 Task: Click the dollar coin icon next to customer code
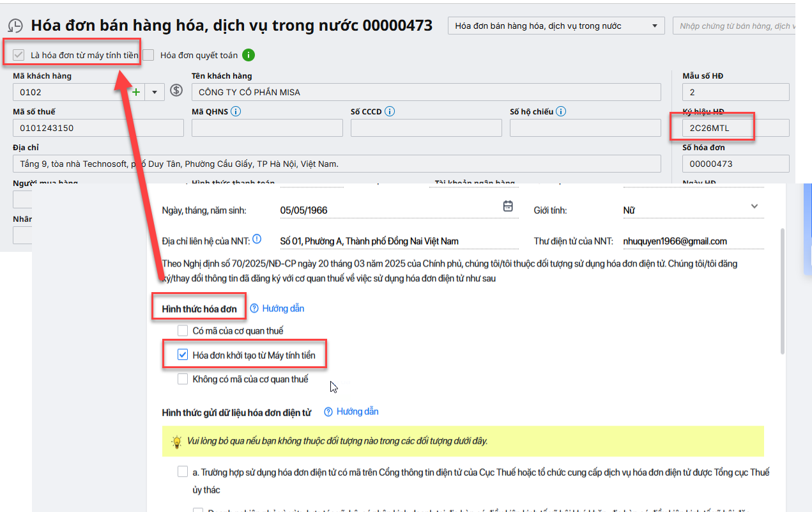pos(177,91)
